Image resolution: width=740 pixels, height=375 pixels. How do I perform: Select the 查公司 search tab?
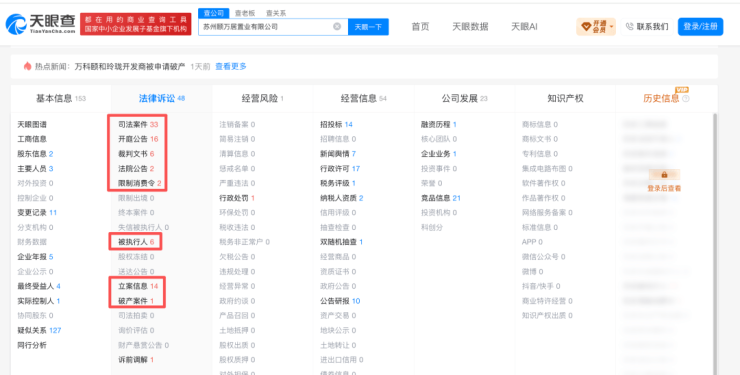214,13
